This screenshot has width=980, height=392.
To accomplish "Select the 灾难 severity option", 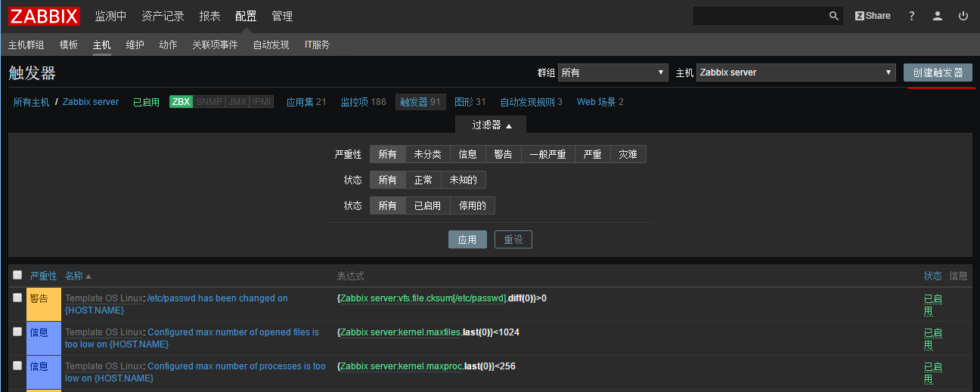I will pos(628,154).
